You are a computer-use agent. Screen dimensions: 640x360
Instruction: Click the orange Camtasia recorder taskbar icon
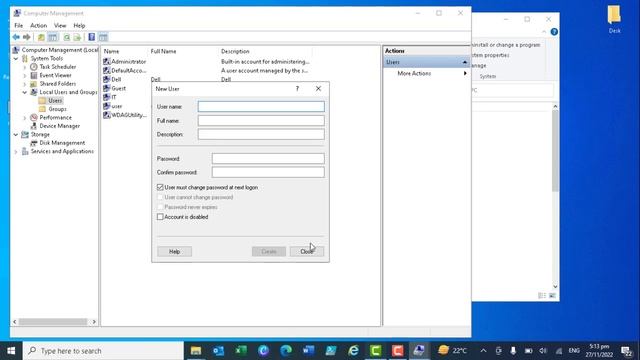click(398, 350)
